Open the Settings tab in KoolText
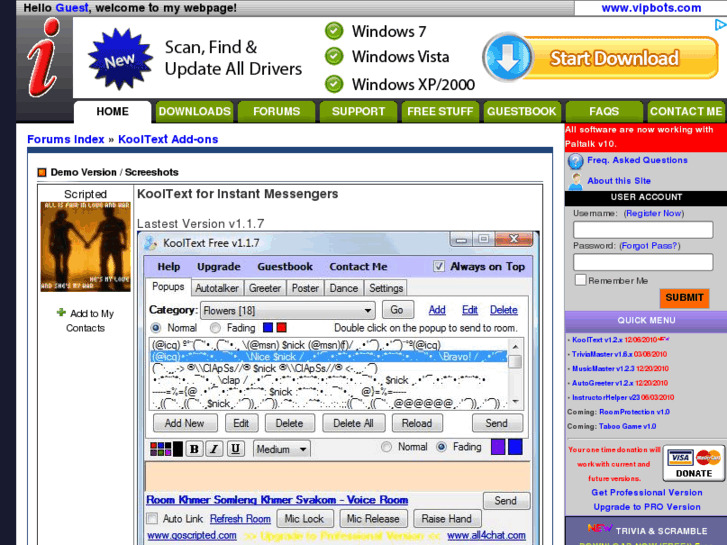 pos(386,288)
